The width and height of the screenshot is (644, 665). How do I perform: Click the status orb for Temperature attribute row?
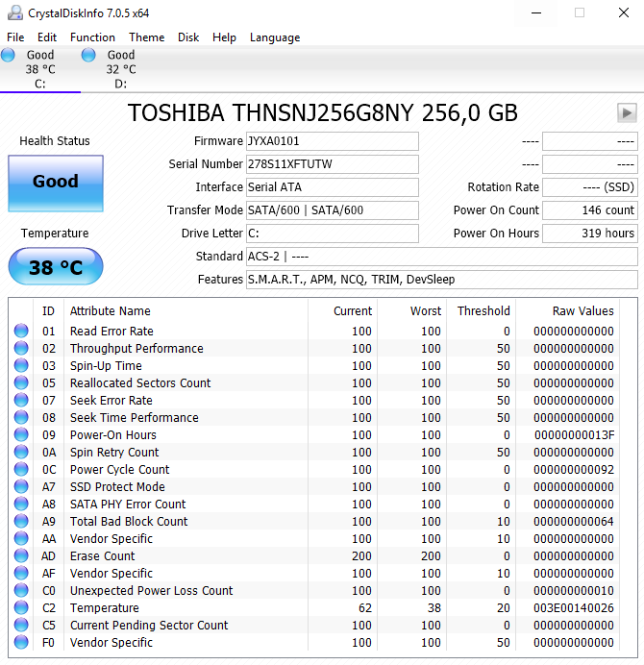click(x=21, y=607)
